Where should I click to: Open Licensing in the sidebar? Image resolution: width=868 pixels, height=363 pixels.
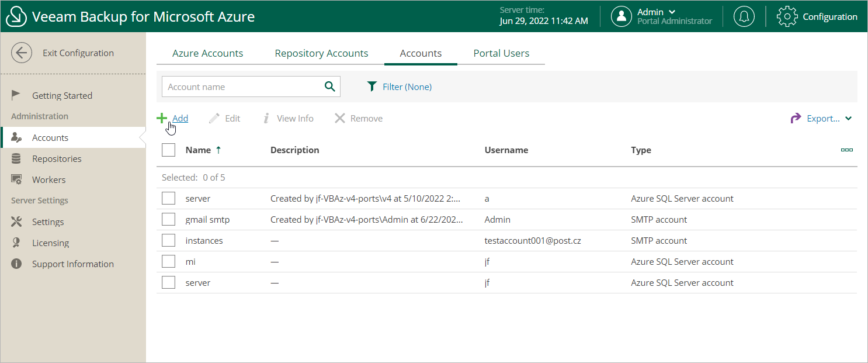coord(50,243)
